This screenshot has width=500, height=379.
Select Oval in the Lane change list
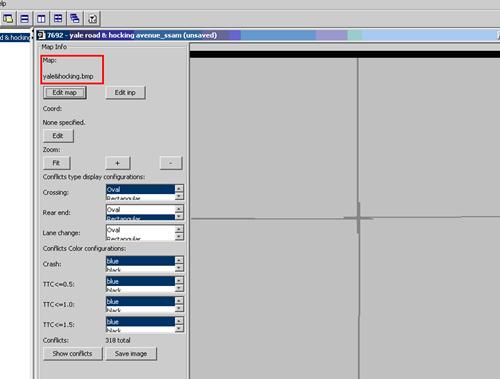(140, 230)
